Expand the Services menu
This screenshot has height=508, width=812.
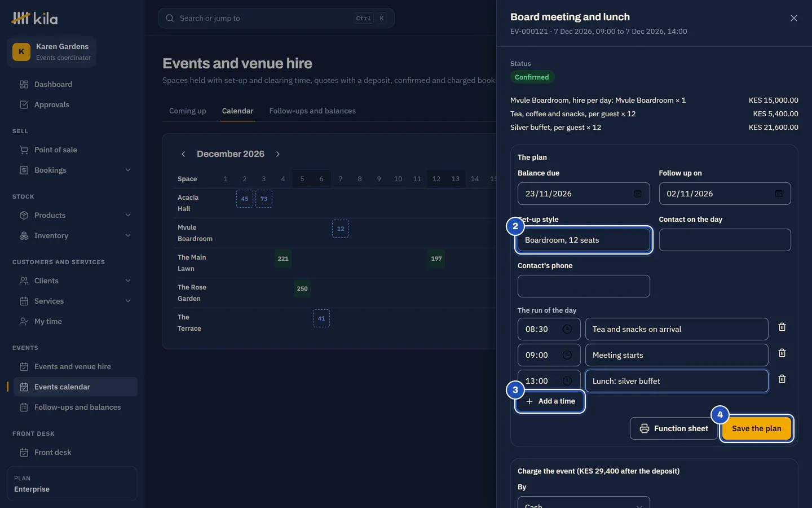(x=75, y=301)
